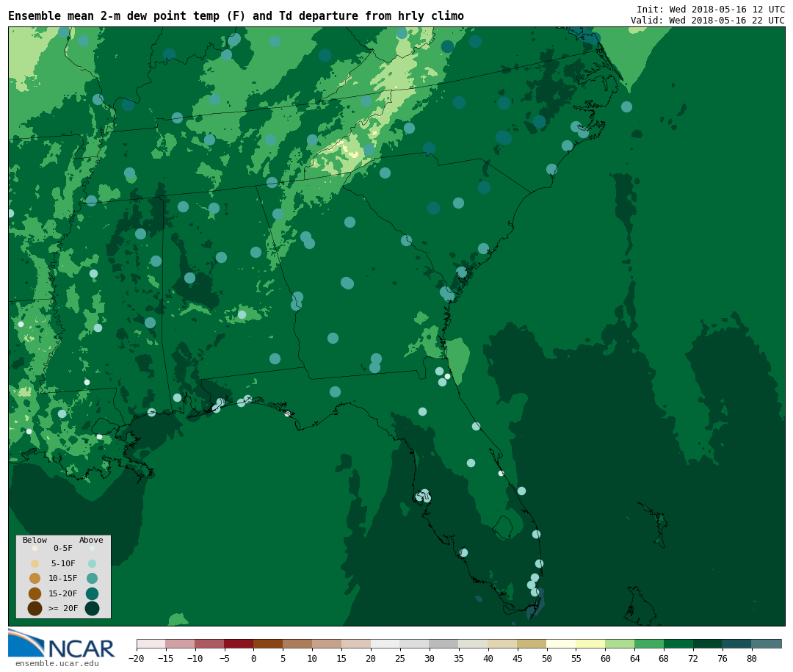Pick the -20 to -15 colorbar swatch
The image size is (793, 672).
(x=151, y=643)
